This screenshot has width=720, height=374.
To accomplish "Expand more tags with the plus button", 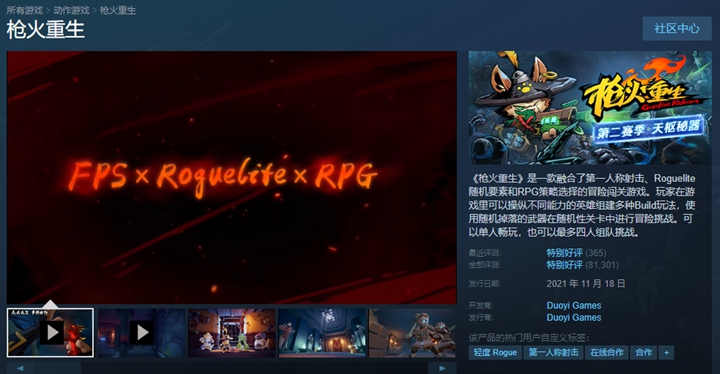I will click(666, 352).
